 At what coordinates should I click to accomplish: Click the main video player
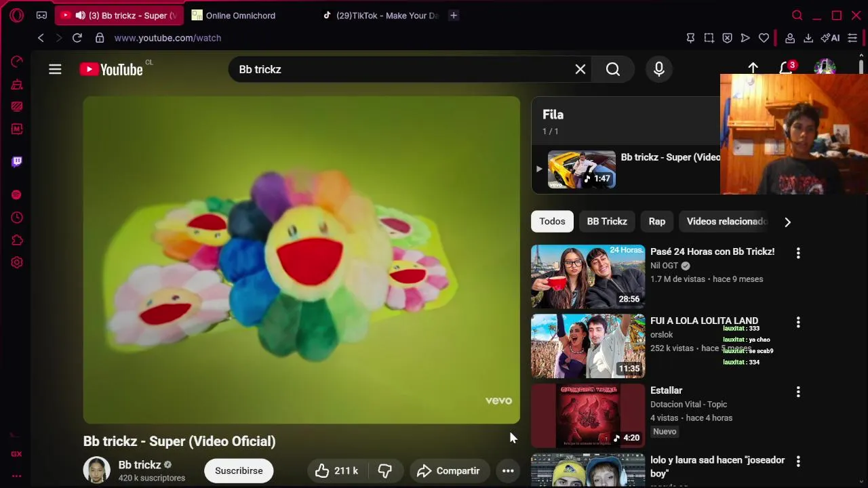[302, 260]
